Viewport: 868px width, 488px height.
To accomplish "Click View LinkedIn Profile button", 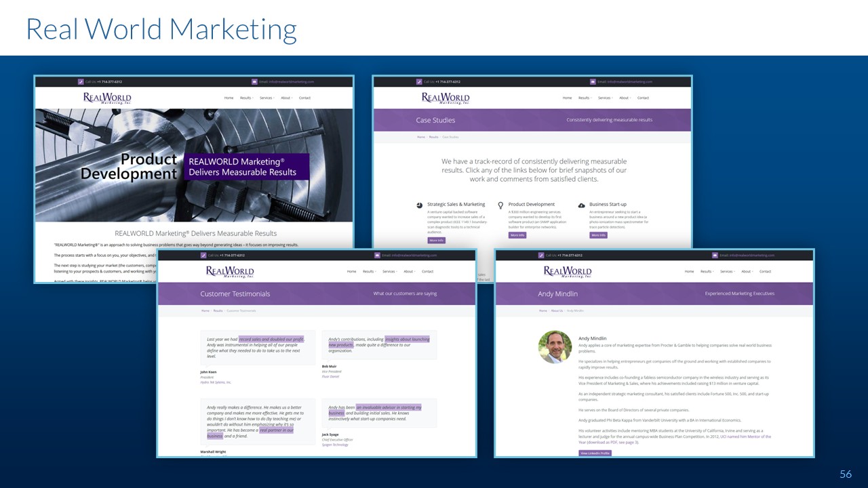I will tap(595, 453).
